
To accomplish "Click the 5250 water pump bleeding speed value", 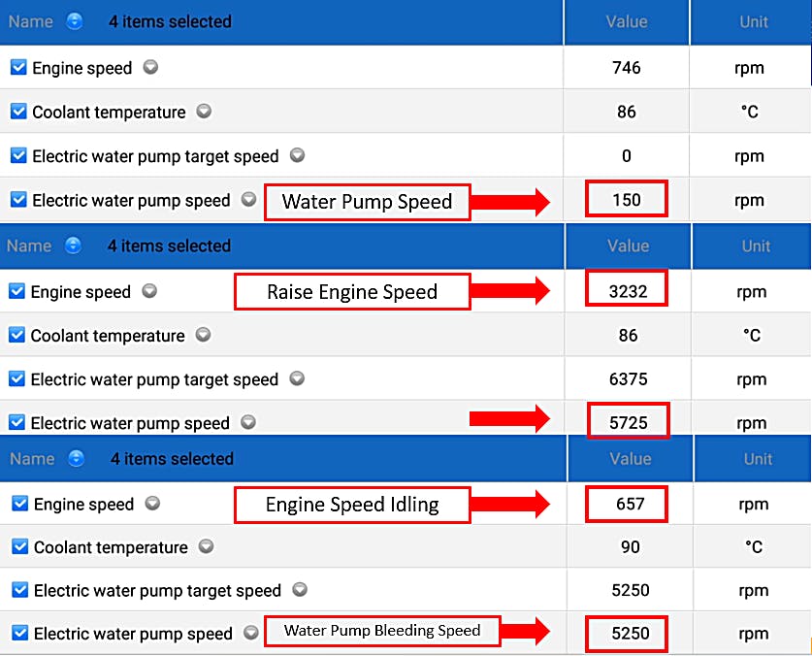I will [x=626, y=633].
